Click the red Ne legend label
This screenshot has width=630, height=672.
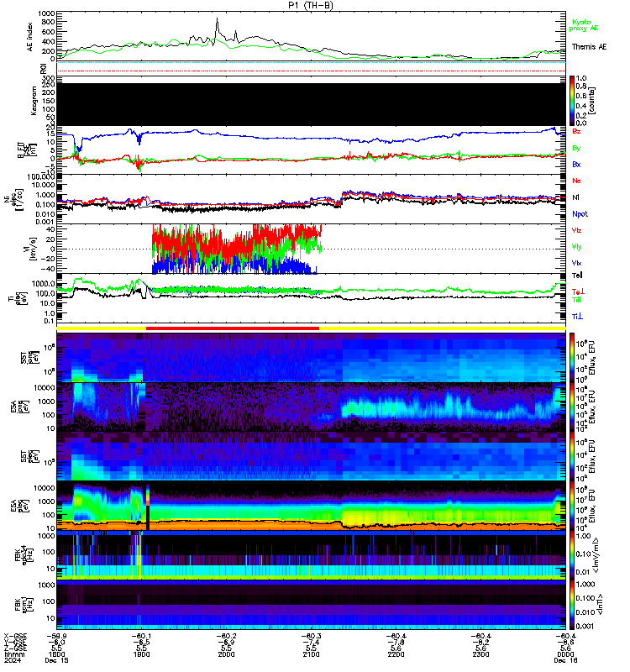click(x=576, y=181)
